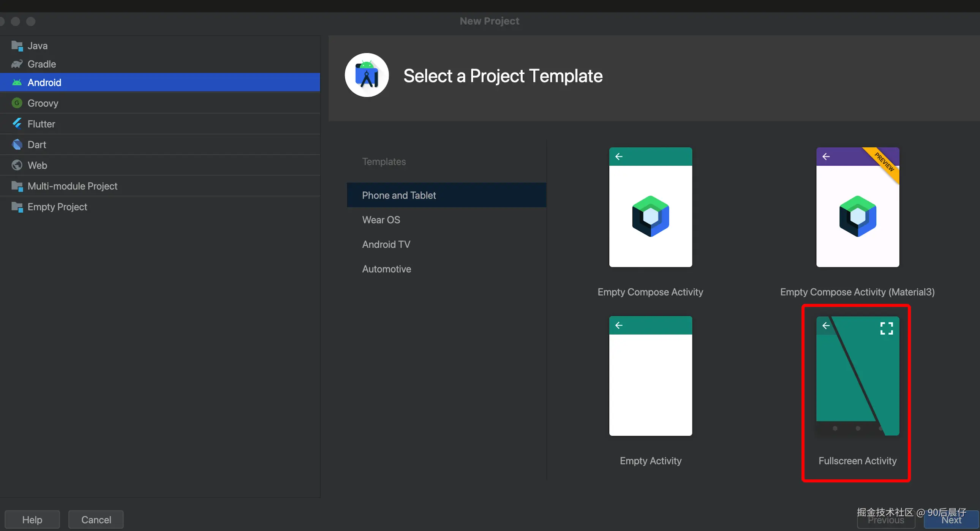Click the Dart logo icon

click(x=17, y=145)
